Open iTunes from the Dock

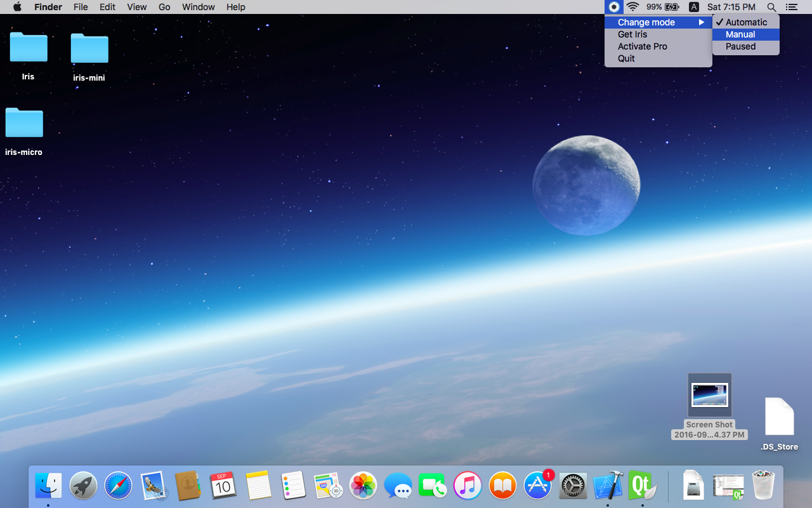pyautogui.click(x=468, y=486)
